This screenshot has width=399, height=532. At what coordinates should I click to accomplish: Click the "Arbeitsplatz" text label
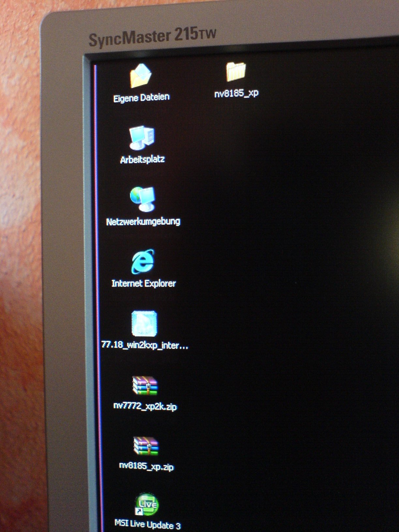click(142, 159)
